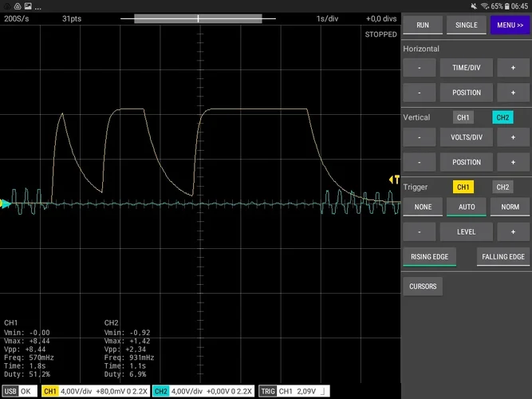Viewport: 532px width, 399px height.
Task: Choose FALLING EDGE trigger
Action: click(x=503, y=257)
